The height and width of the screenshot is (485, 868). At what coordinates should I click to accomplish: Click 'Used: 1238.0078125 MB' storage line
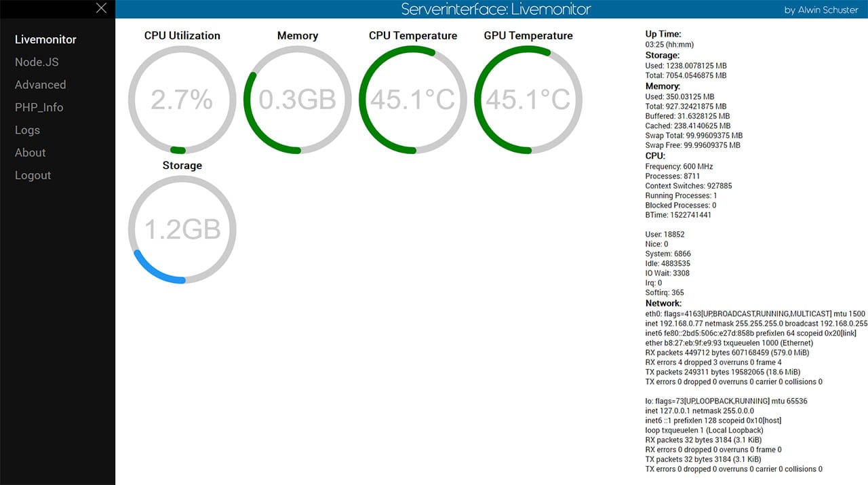click(x=686, y=66)
